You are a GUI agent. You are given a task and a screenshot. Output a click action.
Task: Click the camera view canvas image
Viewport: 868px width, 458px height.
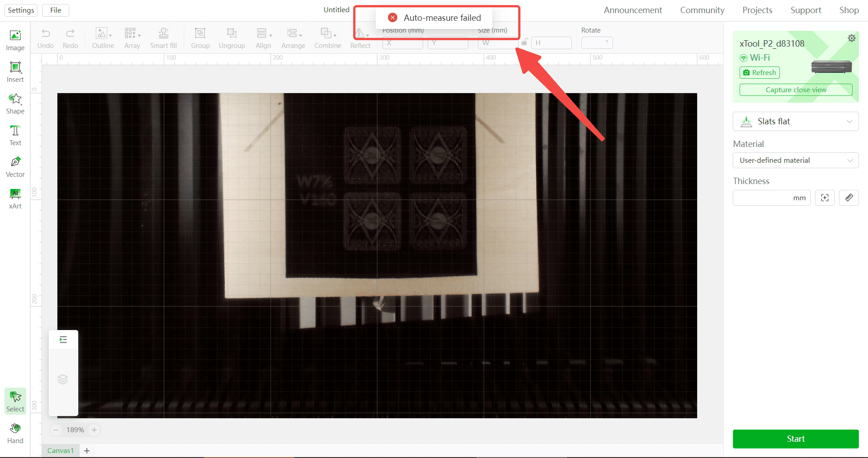tap(377, 255)
